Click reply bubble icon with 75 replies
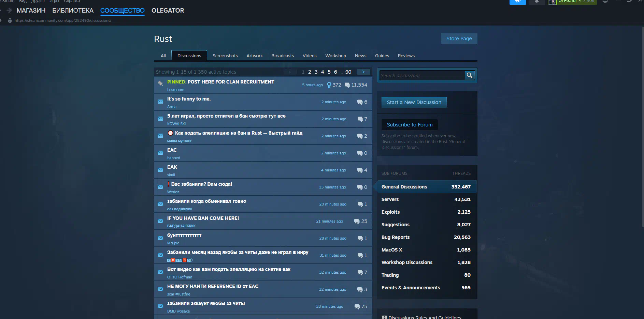 357,307
